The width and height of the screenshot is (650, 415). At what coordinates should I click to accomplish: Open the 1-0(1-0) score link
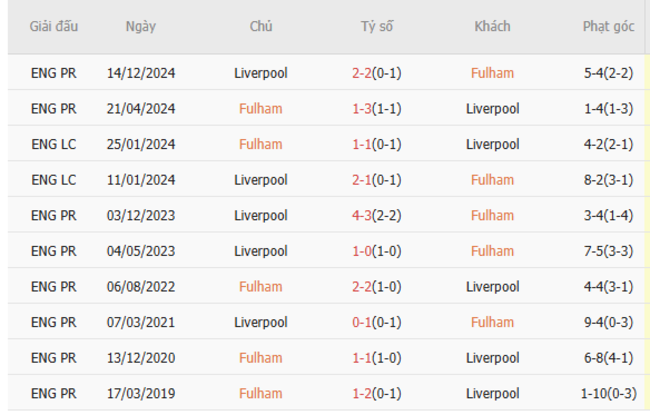pyautogui.click(x=377, y=251)
